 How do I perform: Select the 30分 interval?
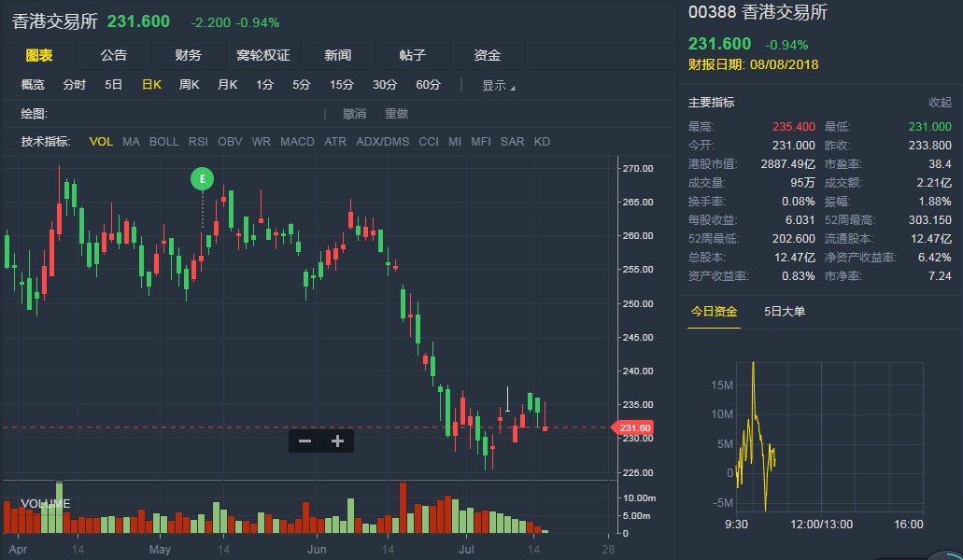tap(385, 85)
